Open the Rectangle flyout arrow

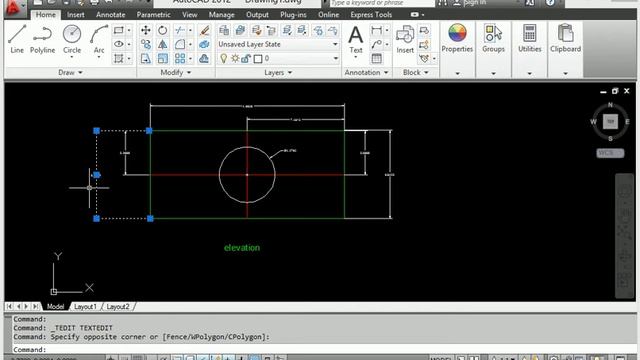coord(129,30)
